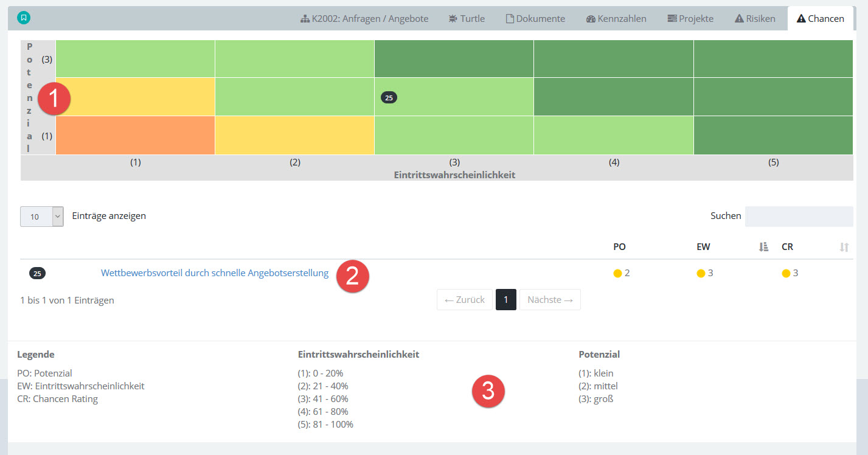Sort by the CR column sort icon

coord(844,247)
